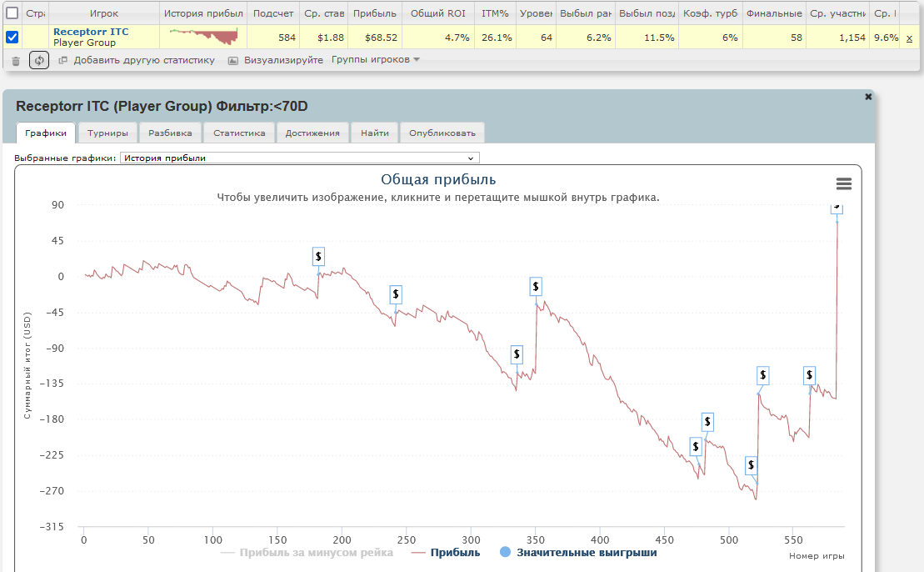Remove the Receptorr ITC row with x

click(x=909, y=38)
